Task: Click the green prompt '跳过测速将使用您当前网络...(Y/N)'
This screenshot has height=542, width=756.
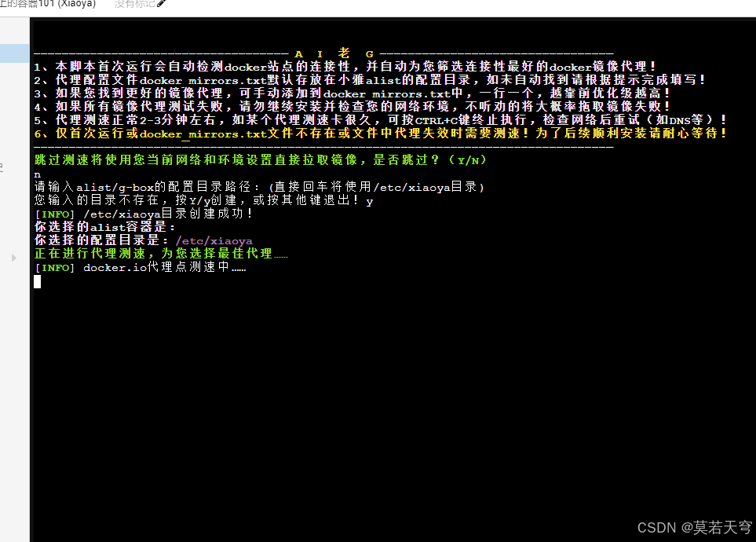Action: [x=261, y=159]
